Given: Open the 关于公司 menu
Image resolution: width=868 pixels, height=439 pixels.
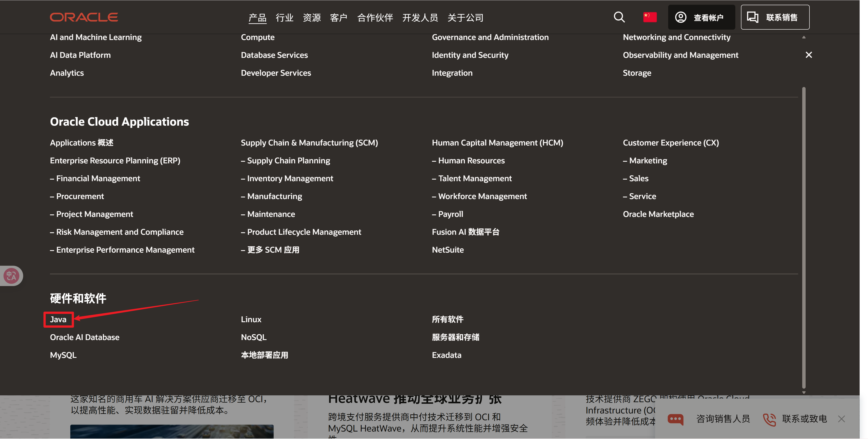Looking at the screenshot, I should click(x=465, y=18).
